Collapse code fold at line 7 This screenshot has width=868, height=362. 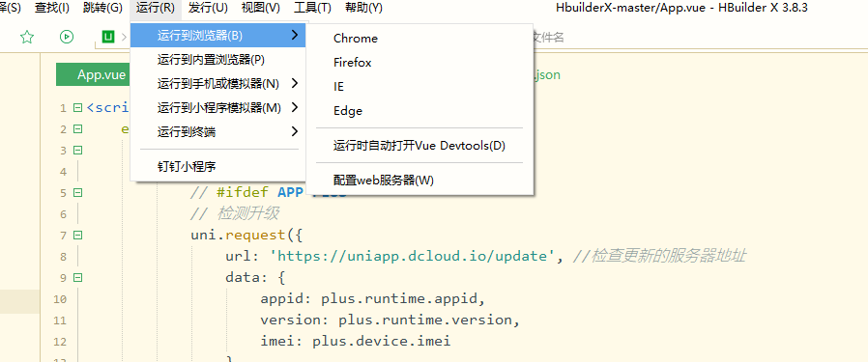point(77,235)
